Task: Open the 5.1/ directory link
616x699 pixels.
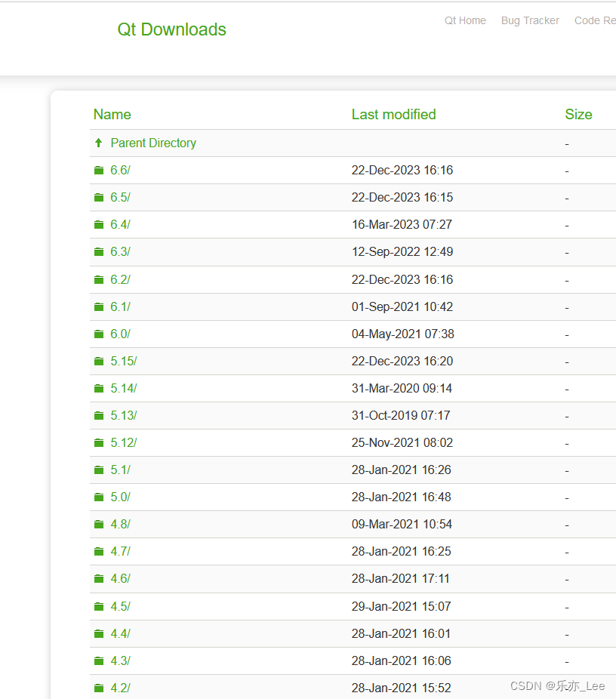Action: [x=120, y=470]
